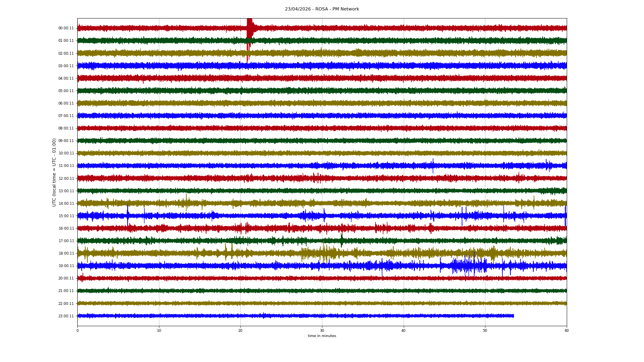This screenshot has width=644, height=362.
Task: Select the 07:00:11 hour label
Action: (x=66, y=116)
